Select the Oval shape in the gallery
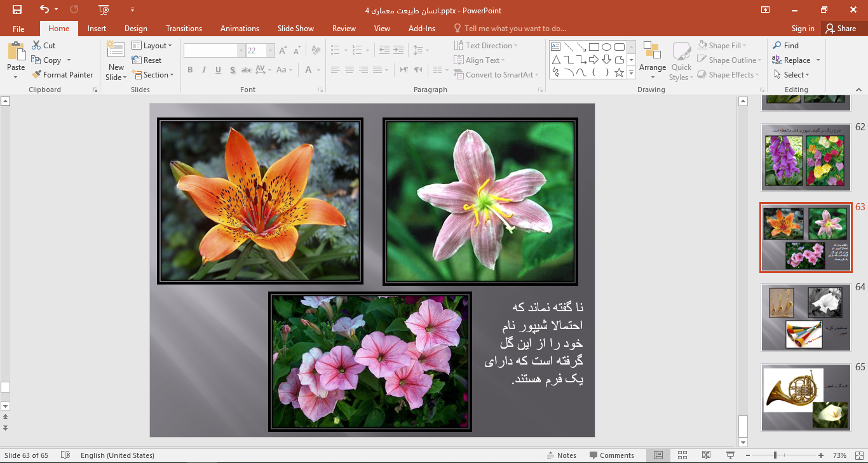Screen dimensions: 868x463 click(606, 47)
